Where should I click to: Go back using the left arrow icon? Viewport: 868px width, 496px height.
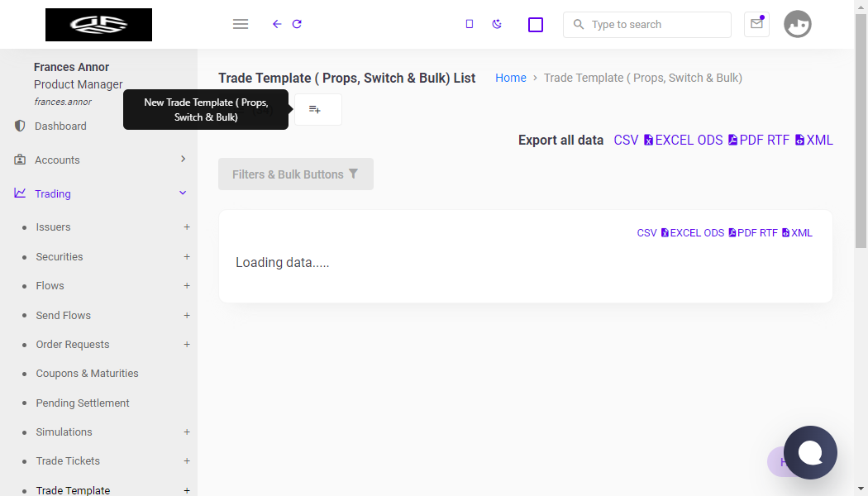[277, 24]
